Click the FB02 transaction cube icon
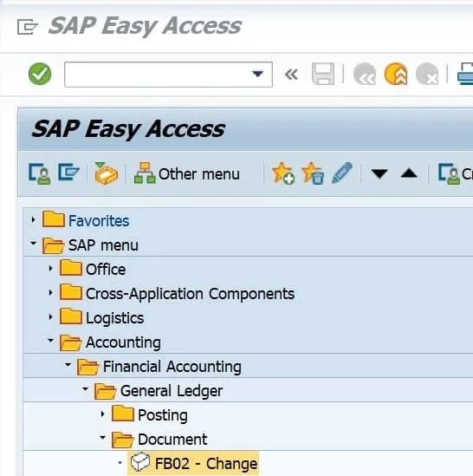This screenshot has width=473, height=476. pyautogui.click(x=139, y=462)
